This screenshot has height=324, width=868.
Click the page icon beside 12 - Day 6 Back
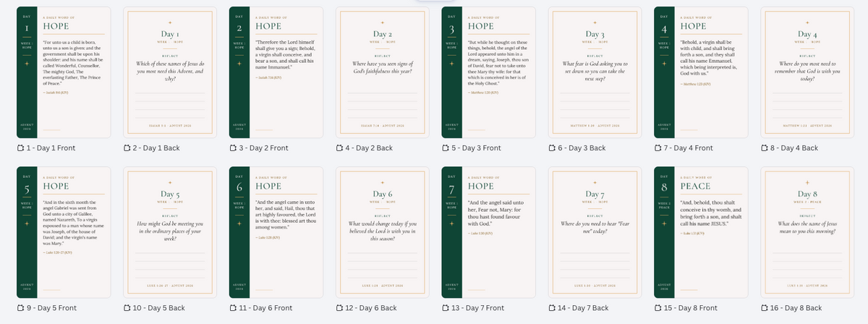(339, 308)
